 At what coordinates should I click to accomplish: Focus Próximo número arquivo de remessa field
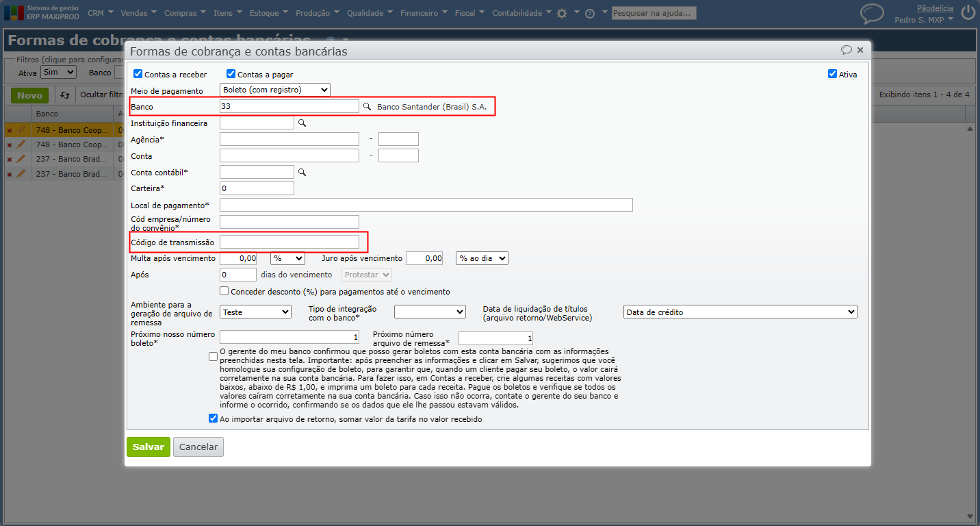click(495, 338)
